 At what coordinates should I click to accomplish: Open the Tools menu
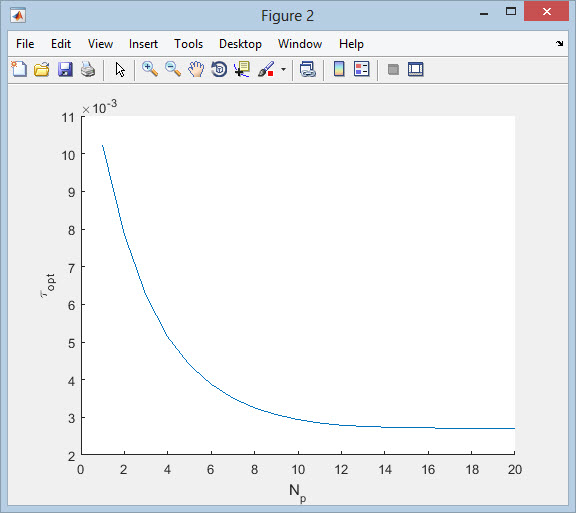[188, 44]
